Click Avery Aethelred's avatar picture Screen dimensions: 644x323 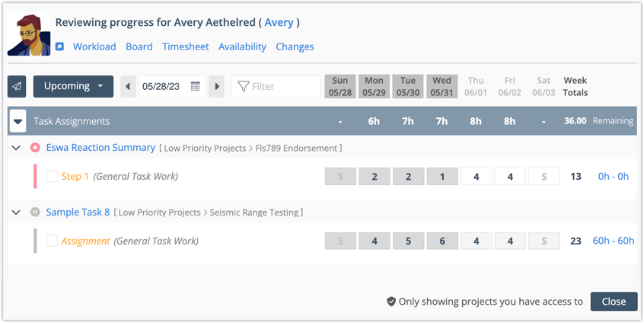29,34
